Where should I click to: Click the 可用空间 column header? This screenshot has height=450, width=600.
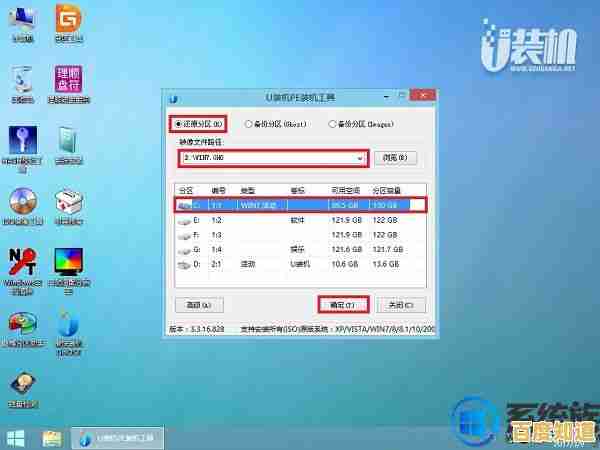pos(346,190)
